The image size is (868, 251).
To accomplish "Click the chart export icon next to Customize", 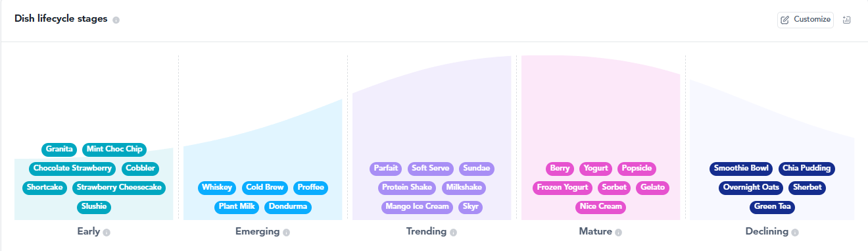I will click(846, 20).
